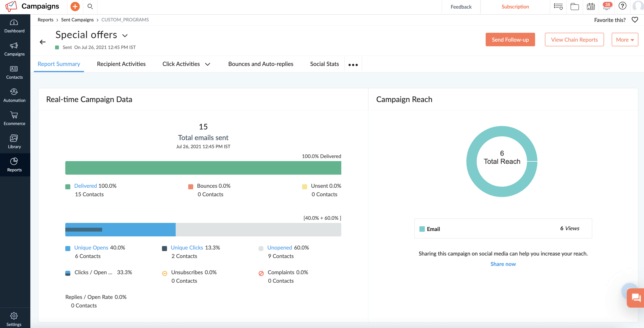Click the green delivered progress bar
This screenshot has width=644, height=328.
[x=203, y=168]
